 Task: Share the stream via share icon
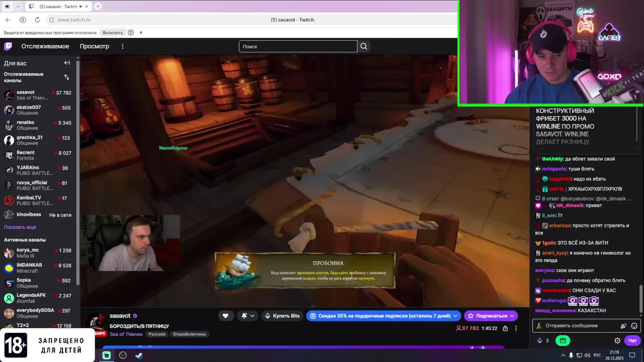click(505, 328)
